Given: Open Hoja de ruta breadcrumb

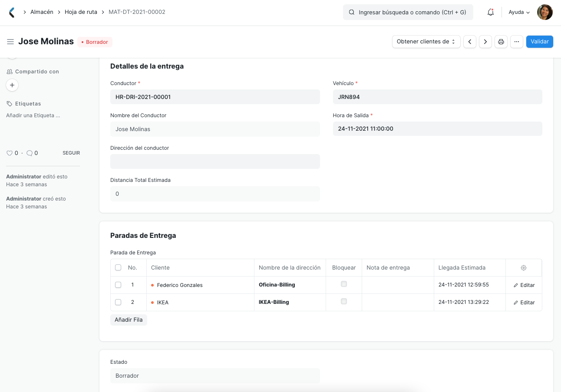Looking at the screenshot, I should 80,12.
